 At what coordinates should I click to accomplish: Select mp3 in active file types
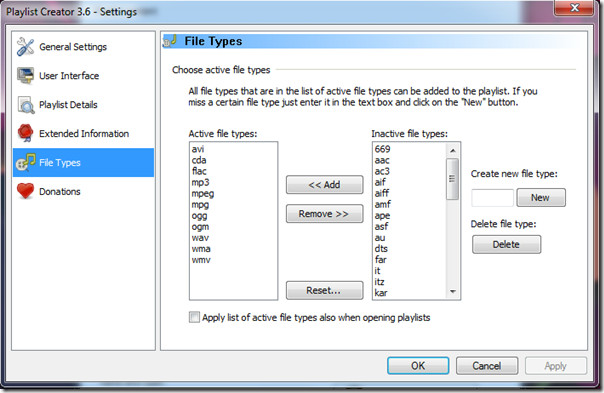tap(233, 182)
